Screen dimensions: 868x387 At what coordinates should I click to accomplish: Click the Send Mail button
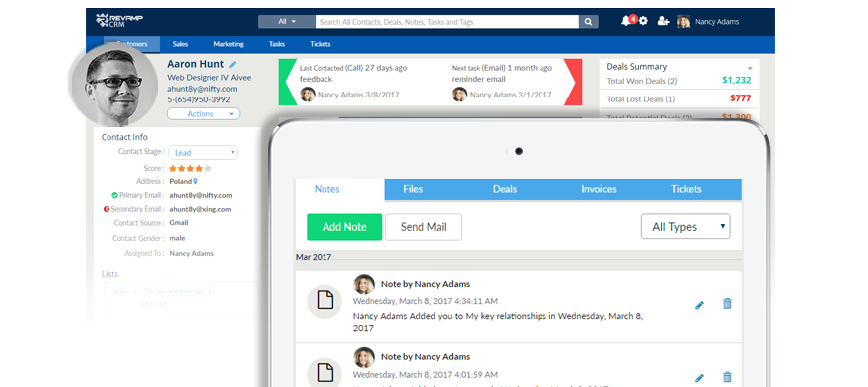pos(423,227)
